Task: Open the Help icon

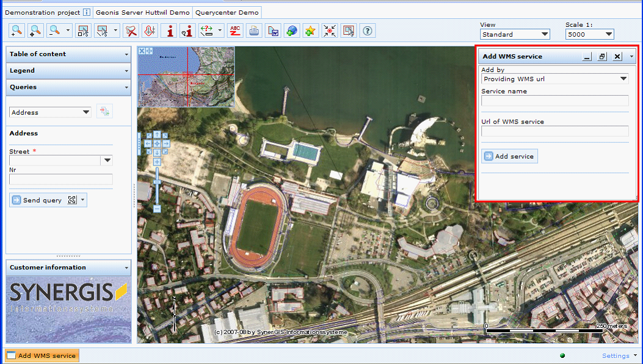Action: pos(367,30)
